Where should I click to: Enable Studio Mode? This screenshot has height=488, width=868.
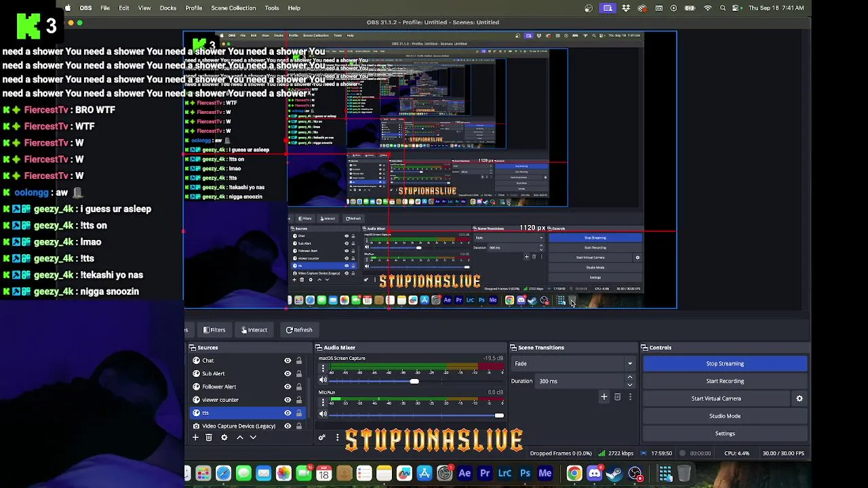[725, 416]
